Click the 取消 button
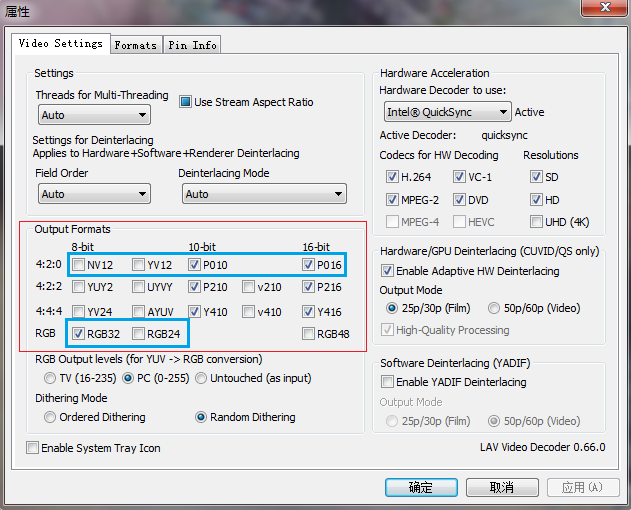 tap(502, 487)
